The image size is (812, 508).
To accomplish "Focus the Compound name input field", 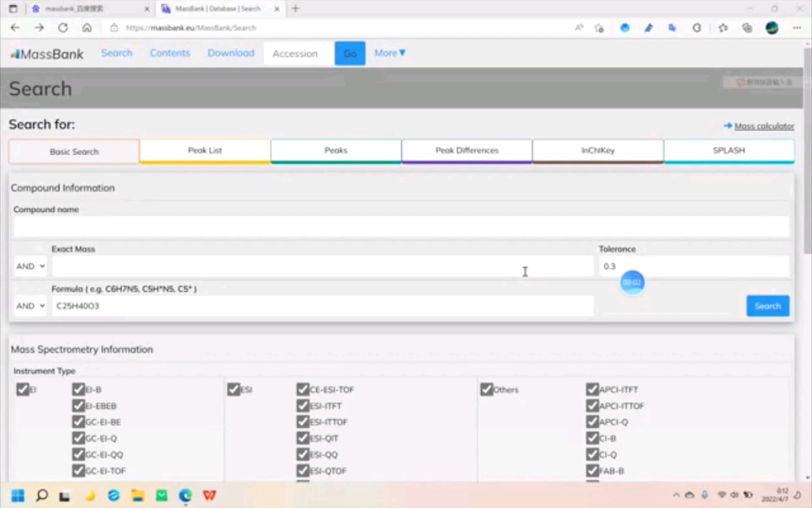I will [x=401, y=226].
